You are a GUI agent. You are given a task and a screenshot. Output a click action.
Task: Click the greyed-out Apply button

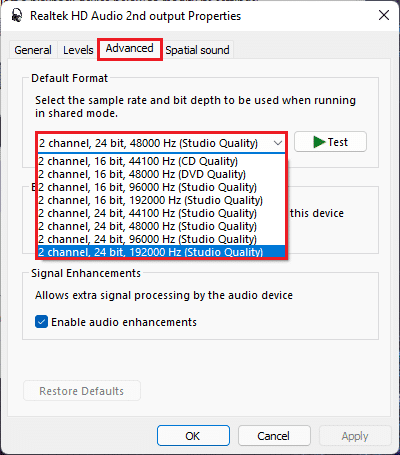click(x=355, y=436)
